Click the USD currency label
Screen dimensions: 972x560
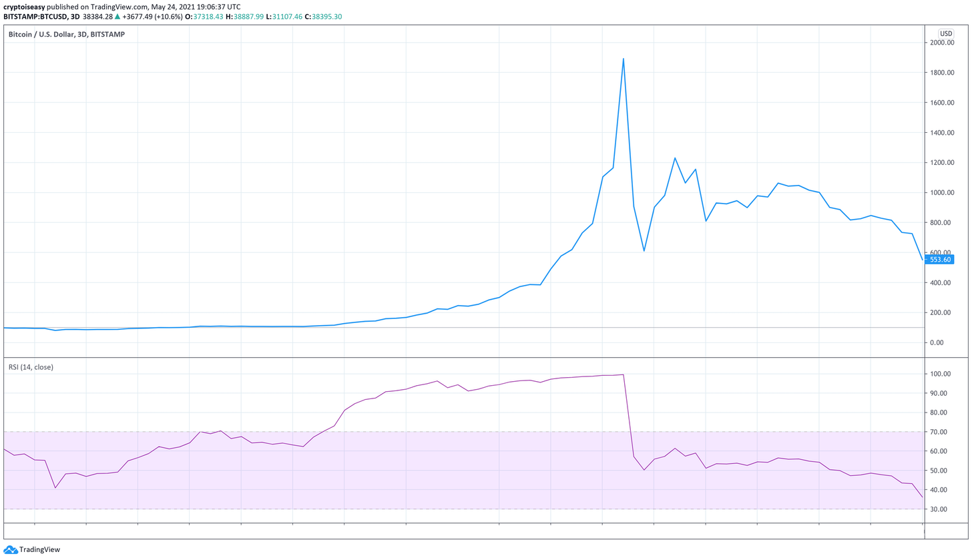pyautogui.click(x=946, y=34)
